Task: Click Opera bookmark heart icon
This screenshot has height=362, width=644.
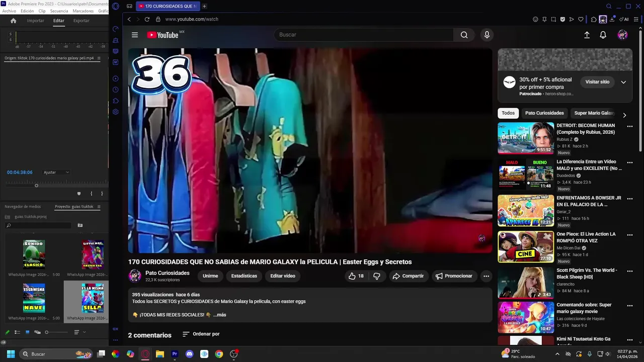Action: 581,19
